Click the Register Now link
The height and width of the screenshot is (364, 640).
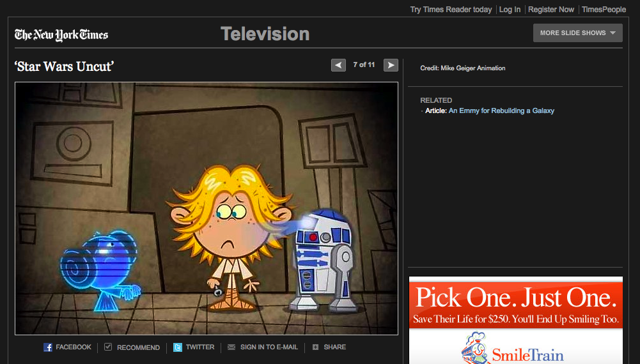551,10
